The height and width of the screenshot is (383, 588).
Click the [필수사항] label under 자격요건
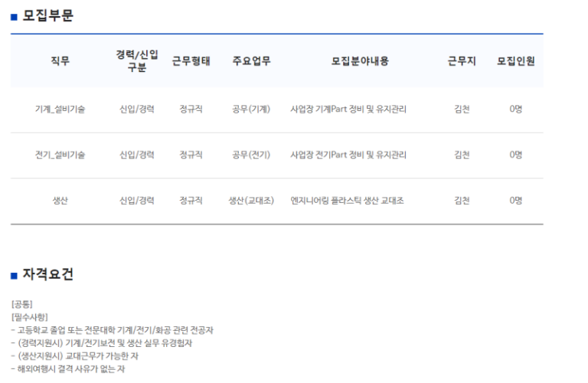(x=30, y=317)
